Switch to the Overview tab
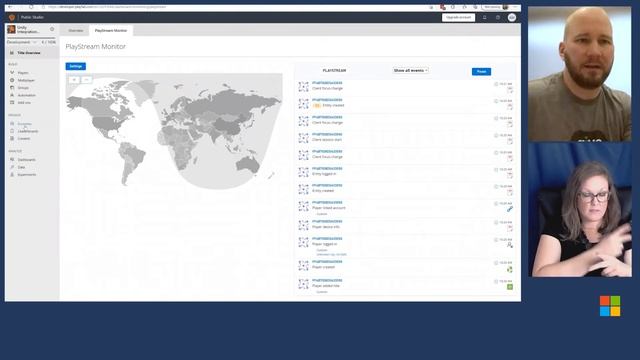The height and width of the screenshot is (360, 640). coord(76,31)
